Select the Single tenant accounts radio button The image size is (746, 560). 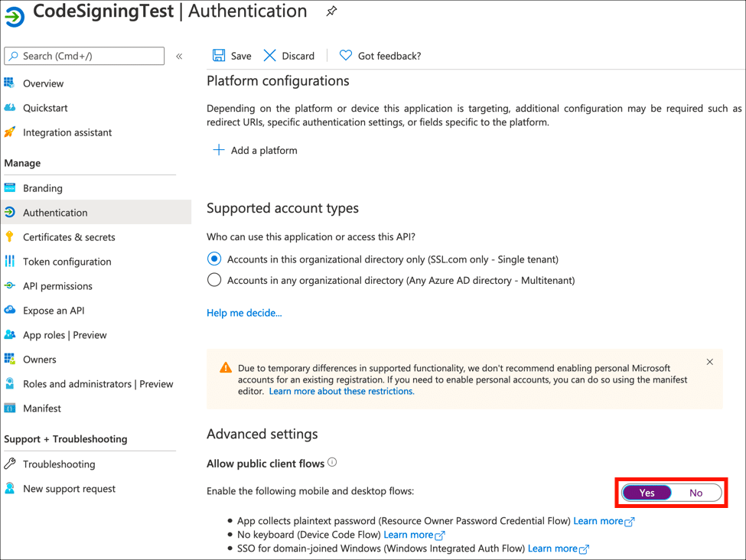(x=214, y=259)
